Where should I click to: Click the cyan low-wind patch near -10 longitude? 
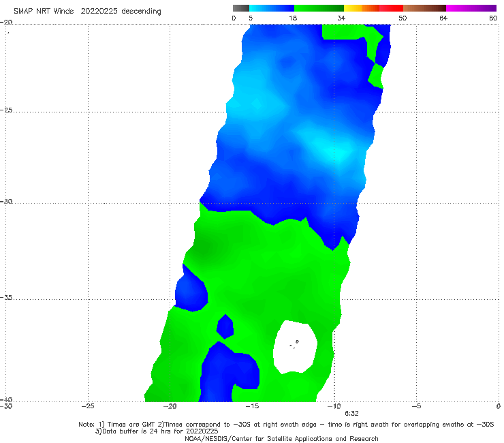(x=338, y=151)
